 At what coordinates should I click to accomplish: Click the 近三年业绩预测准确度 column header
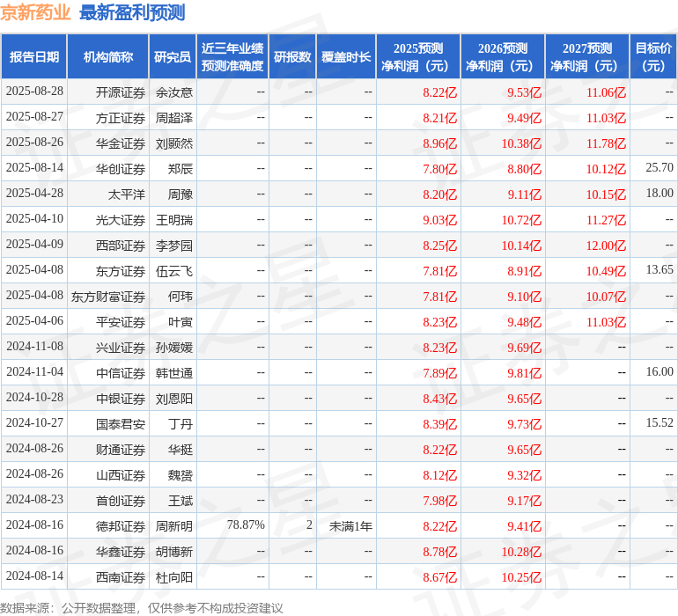[232, 57]
